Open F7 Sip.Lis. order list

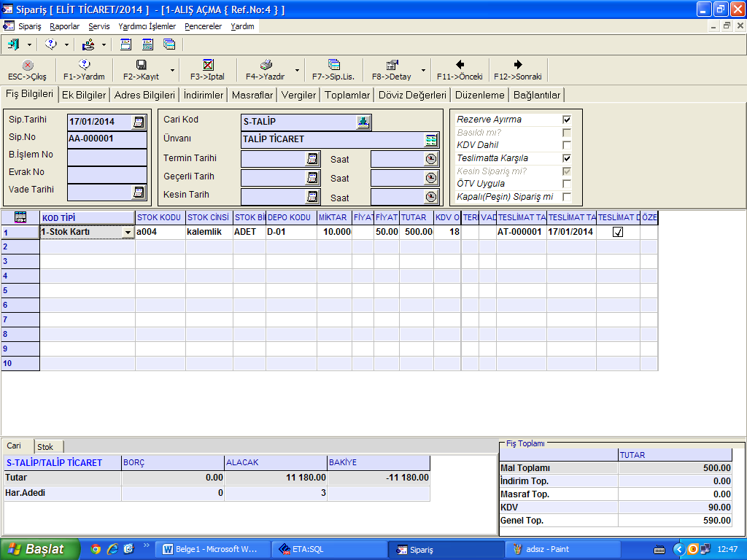333,70
